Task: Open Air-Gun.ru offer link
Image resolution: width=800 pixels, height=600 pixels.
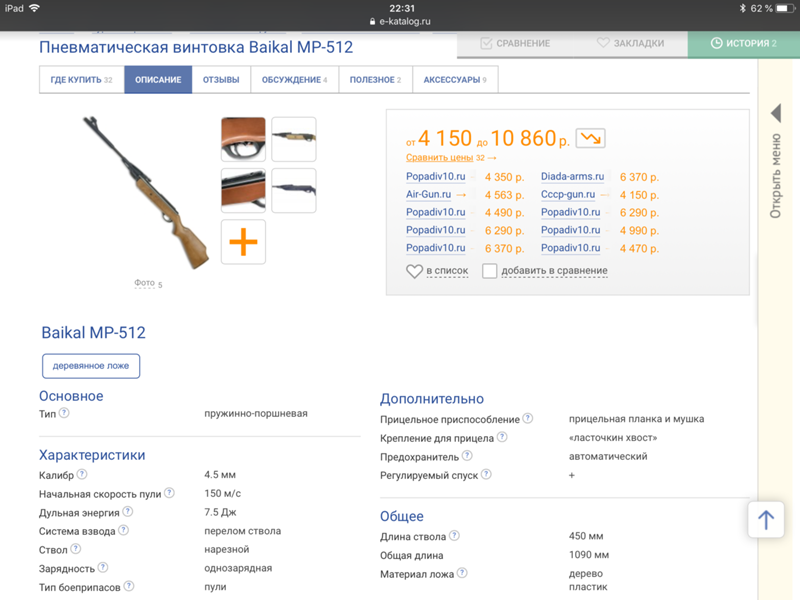Action: (429, 194)
